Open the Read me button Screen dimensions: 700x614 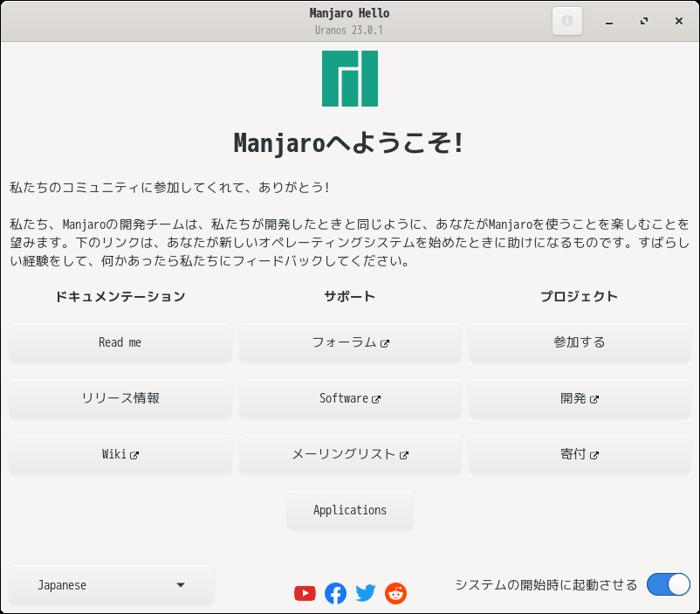pos(120,342)
